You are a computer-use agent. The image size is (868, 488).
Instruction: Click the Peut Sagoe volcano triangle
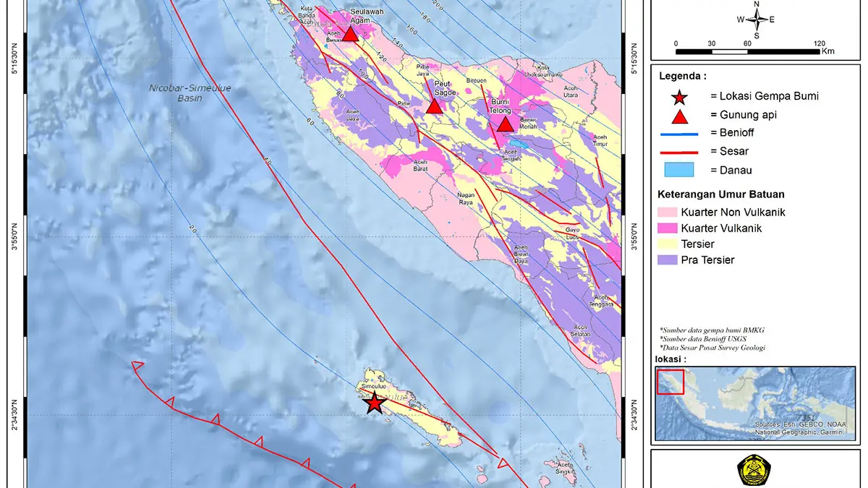434,106
